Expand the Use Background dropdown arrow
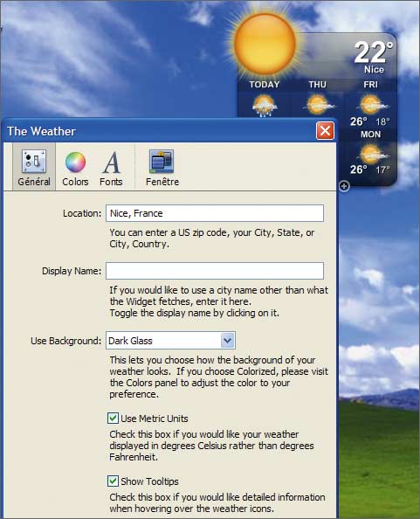 coord(228,340)
